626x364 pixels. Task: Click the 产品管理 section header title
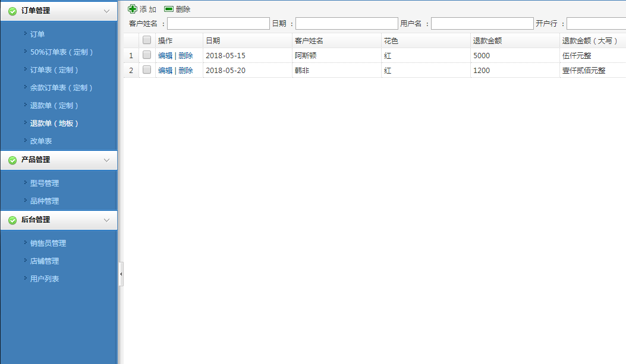(x=36, y=160)
